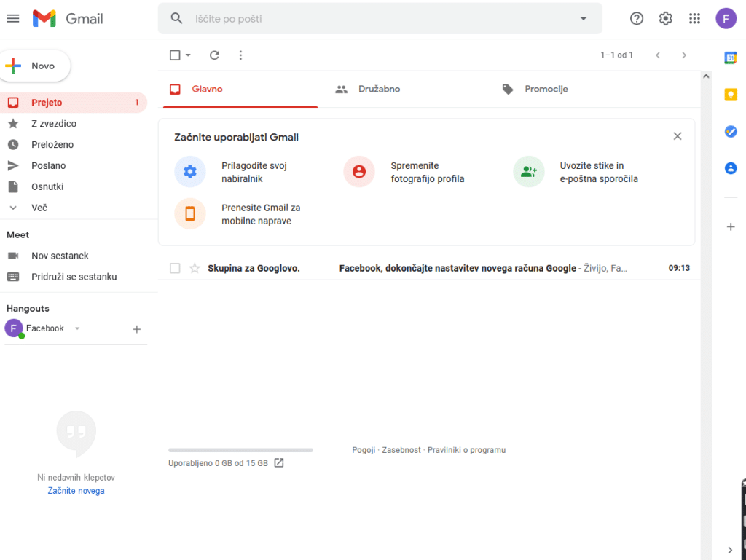Open the Z zvezdico folder

point(74,124)
